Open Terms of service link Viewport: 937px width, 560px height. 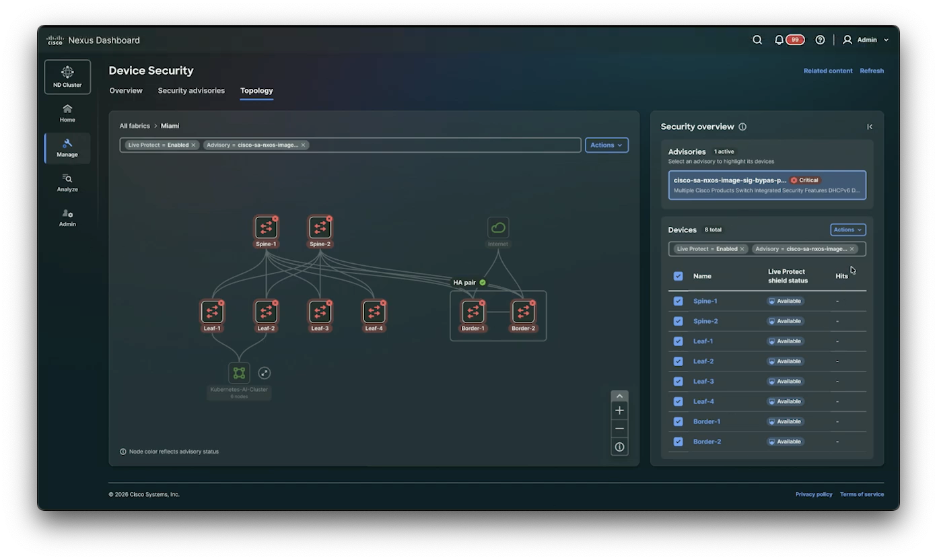[x=862, y=494]
